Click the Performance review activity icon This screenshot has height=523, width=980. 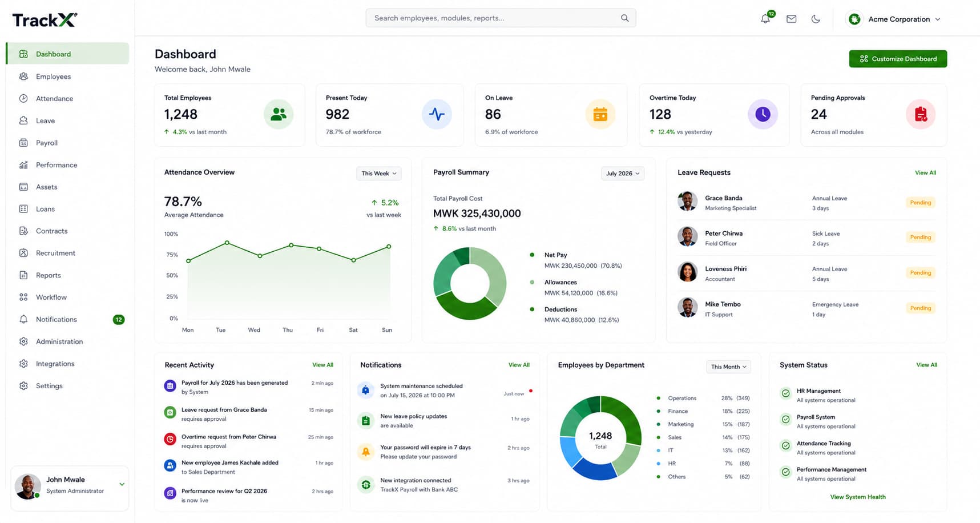170,493
